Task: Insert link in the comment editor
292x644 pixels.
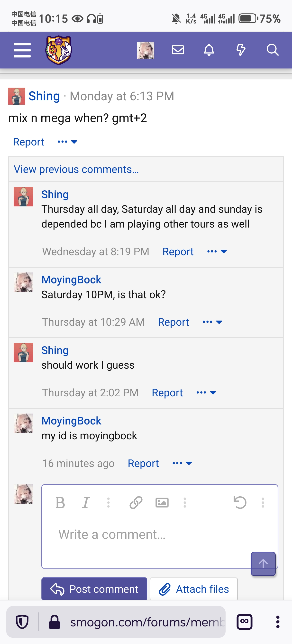Action: coord(136,502)
